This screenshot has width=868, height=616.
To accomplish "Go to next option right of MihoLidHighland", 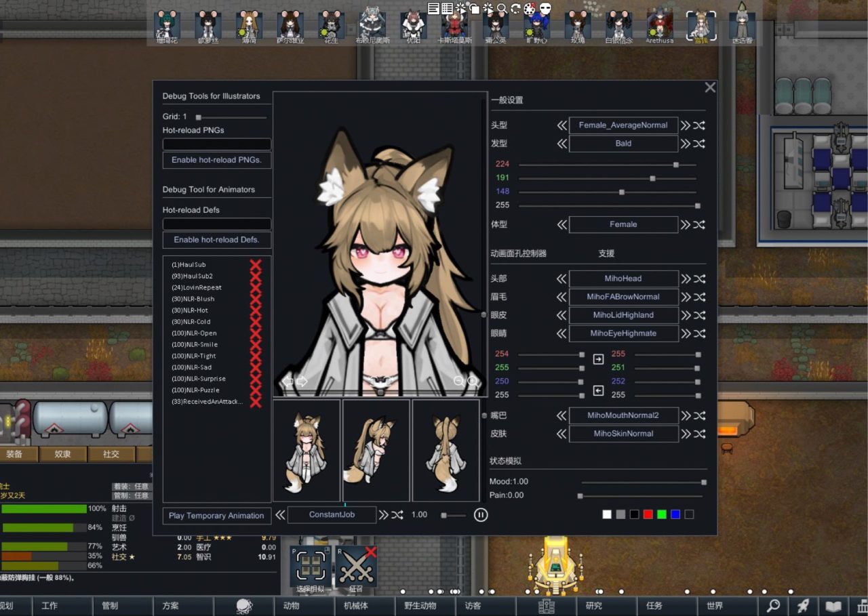I will click(x=686, y=315).
